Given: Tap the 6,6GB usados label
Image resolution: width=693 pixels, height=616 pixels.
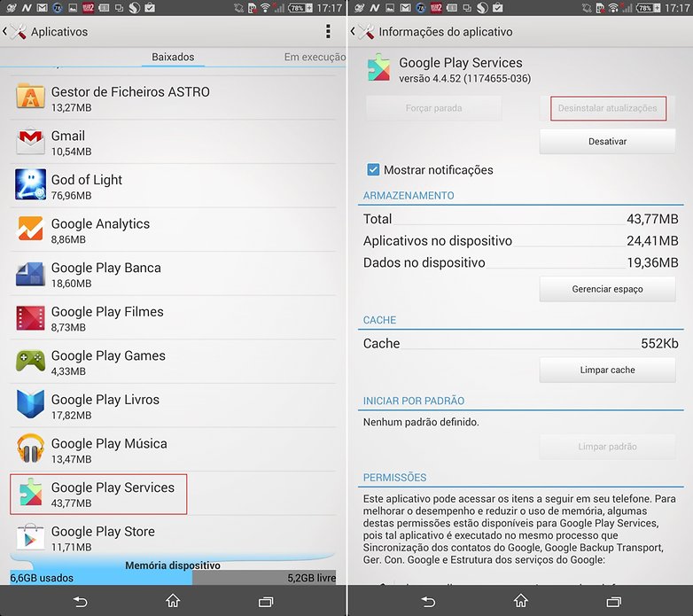Looking at the screenshot, I should pos(42,578).
